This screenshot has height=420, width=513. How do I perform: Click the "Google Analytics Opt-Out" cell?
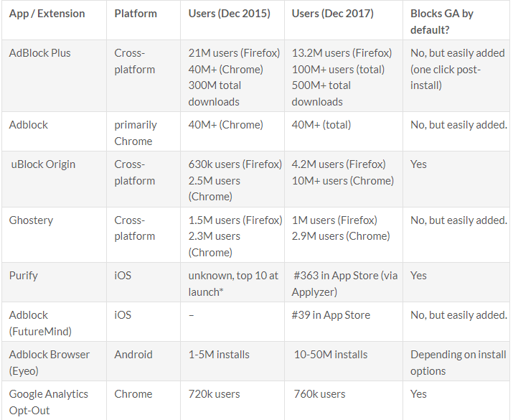click(x=49, y=402)
